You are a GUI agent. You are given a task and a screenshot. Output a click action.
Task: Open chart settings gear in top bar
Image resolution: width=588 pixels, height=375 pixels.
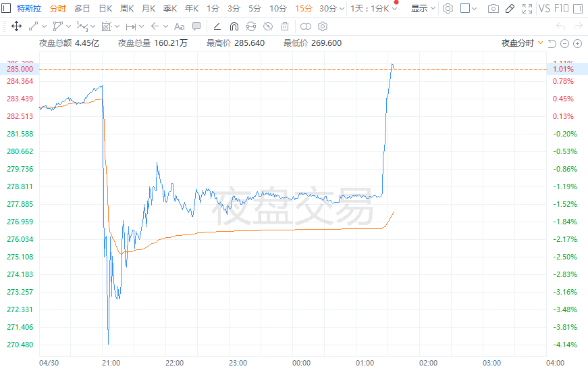coord(448,8)
